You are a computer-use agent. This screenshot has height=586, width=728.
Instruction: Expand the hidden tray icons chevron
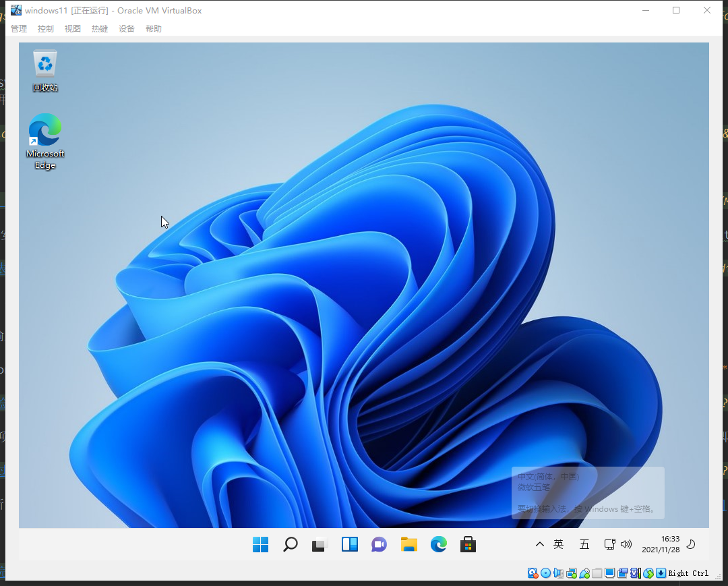[x=539, y=544]
